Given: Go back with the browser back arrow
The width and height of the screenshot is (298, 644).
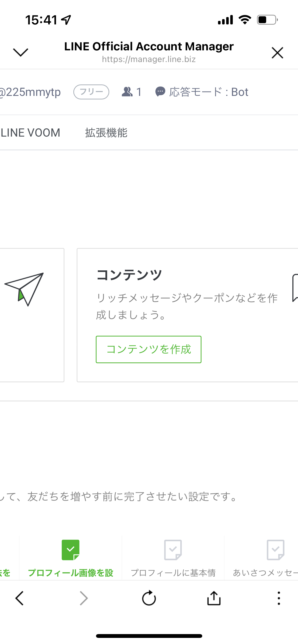Looking at the screenshot, I should click(x=19, y=598).
